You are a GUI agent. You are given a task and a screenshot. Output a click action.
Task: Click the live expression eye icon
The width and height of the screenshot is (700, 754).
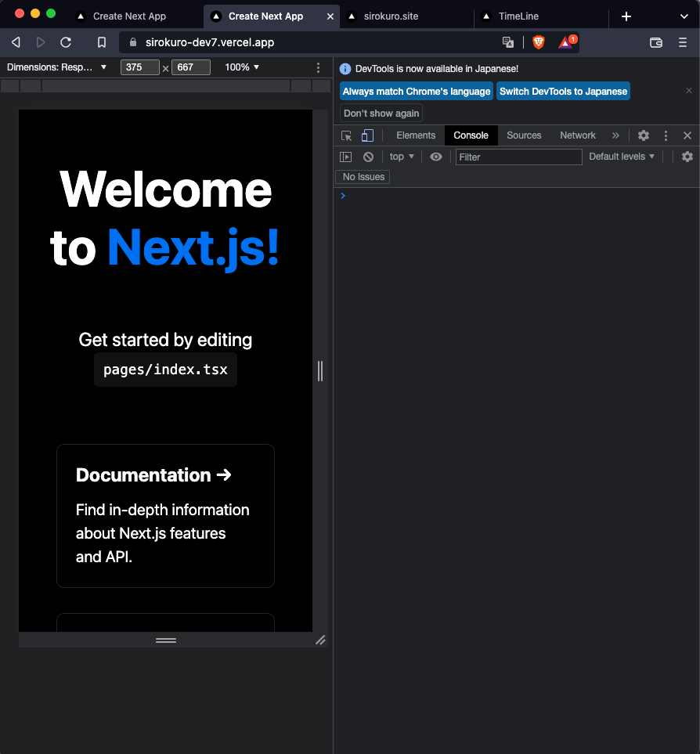pos(436,157)
